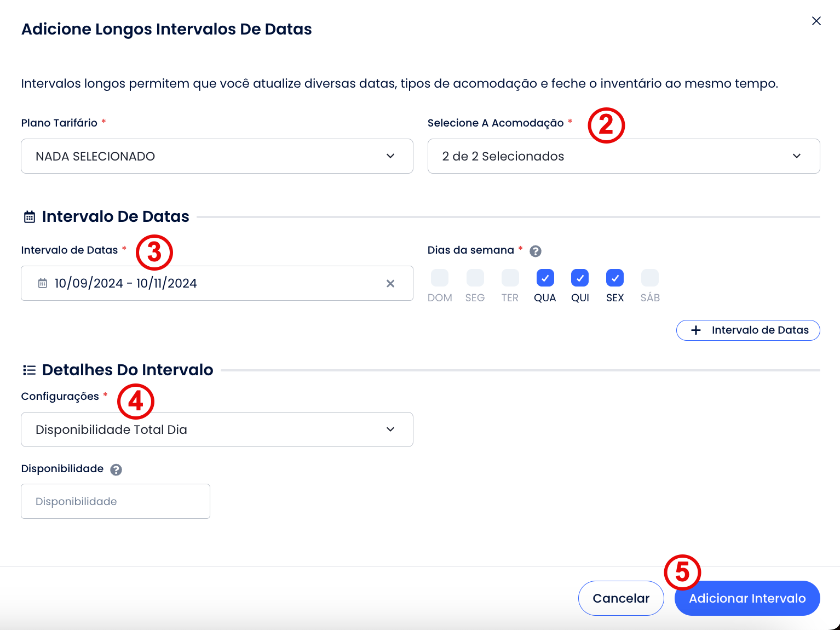Focus the Disponibilidade input field
This screenshot has height=630, width=840.
(x=116, y=501)
